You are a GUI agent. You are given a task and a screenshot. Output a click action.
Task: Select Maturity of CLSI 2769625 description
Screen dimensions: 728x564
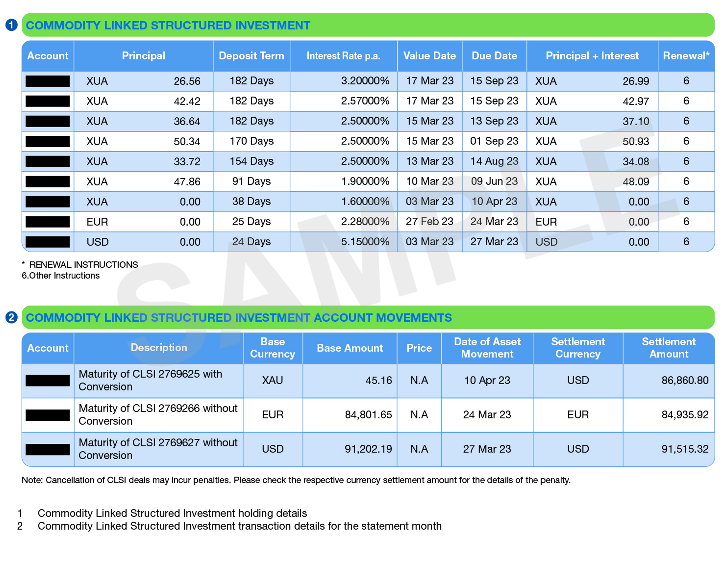150,380
